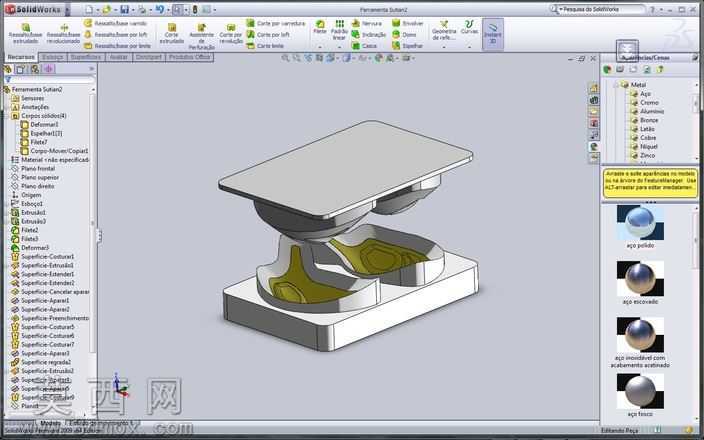Collapse the Metal appearances folder
The image size is (704, 440).
point(616,84)
